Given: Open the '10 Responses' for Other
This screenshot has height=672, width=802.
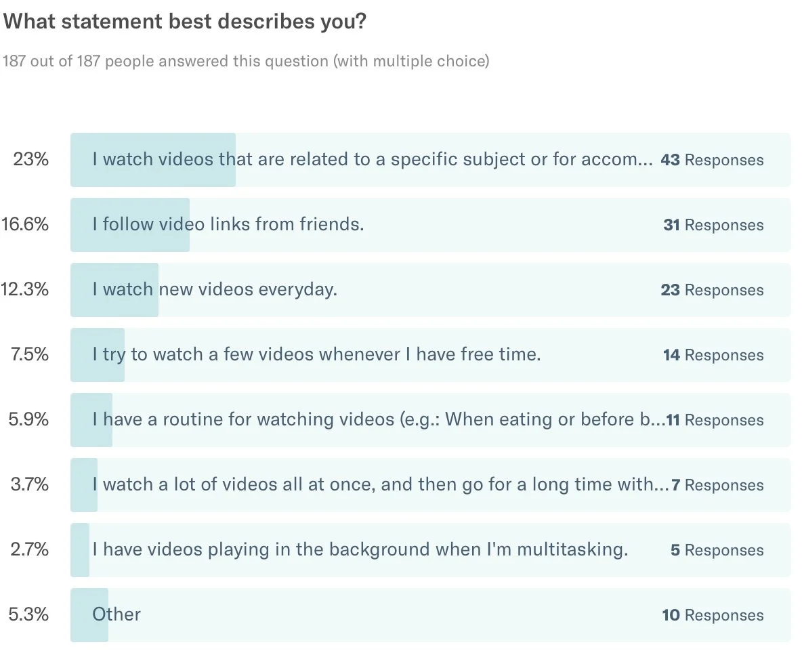Looking at the screenshot, I should click(x=713, y=614).
